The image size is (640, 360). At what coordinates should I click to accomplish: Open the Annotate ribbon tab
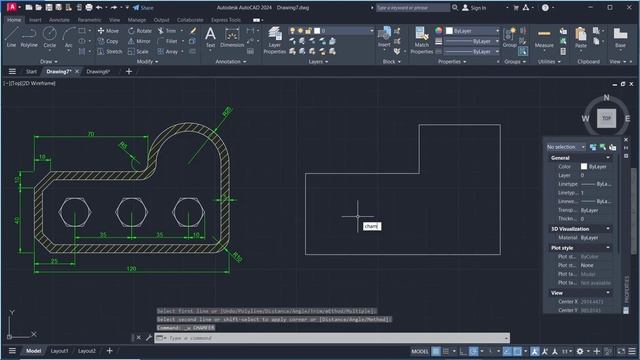(59, 20)
